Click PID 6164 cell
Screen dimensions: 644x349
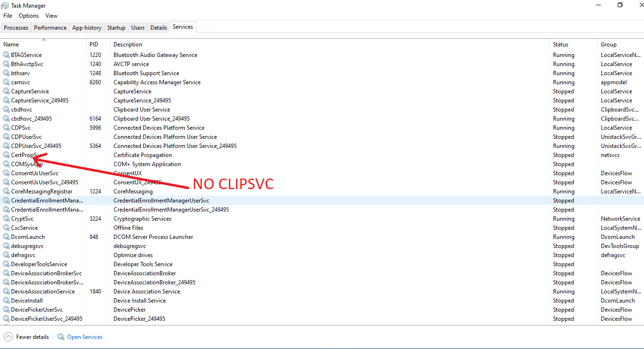coord(95,119)
